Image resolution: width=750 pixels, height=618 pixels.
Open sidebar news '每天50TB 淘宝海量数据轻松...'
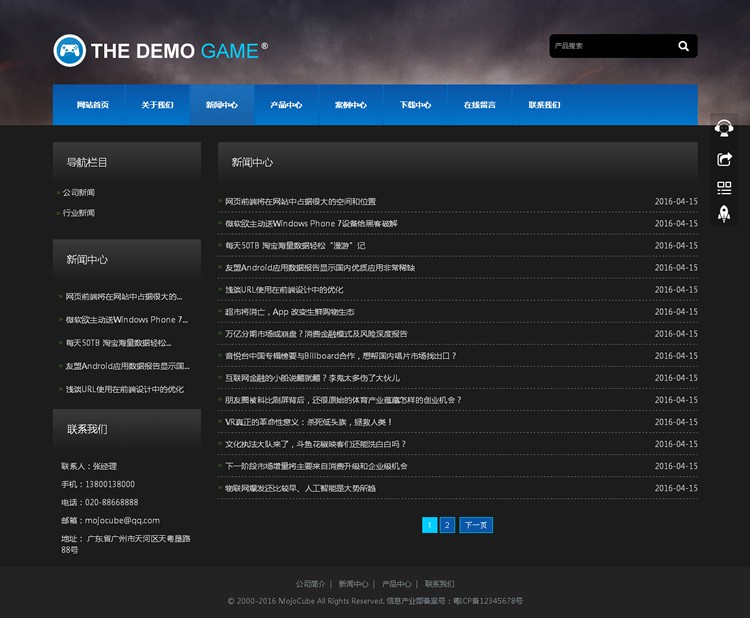119,343
